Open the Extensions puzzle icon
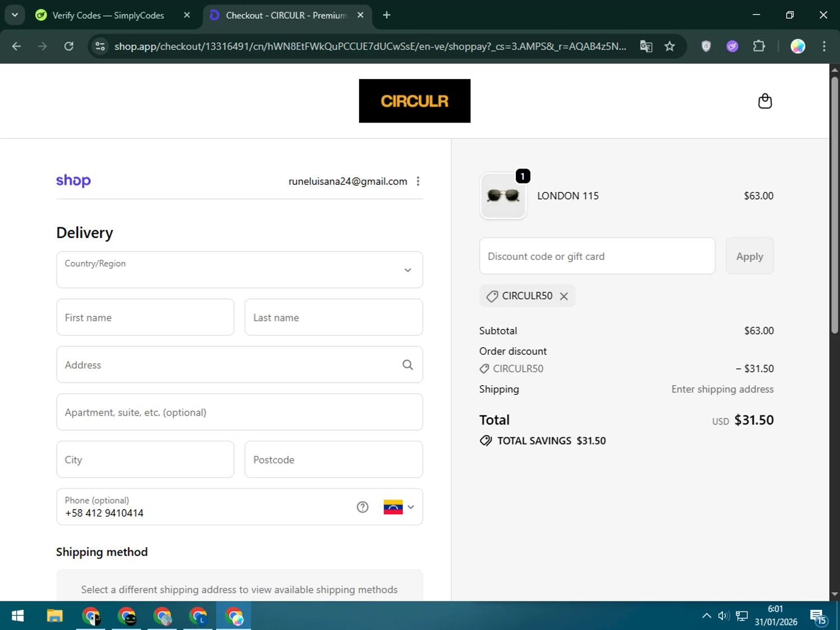Viewport: 840px width, 630px height. pyautogui.click(x=759, y=46)
